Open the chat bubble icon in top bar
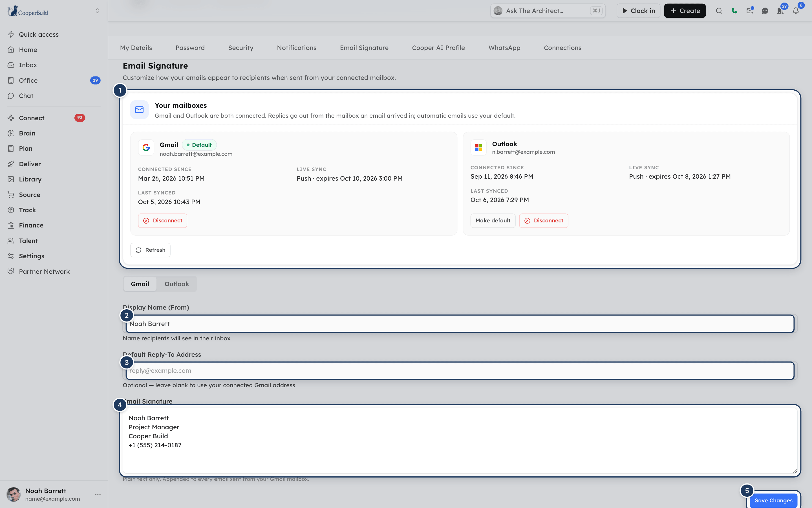812x508 pixels. [x=765, y=11]
